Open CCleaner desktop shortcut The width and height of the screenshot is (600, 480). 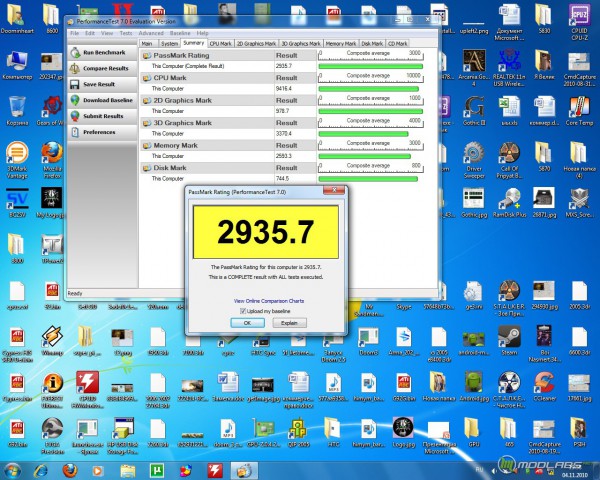tap(544, 387)
